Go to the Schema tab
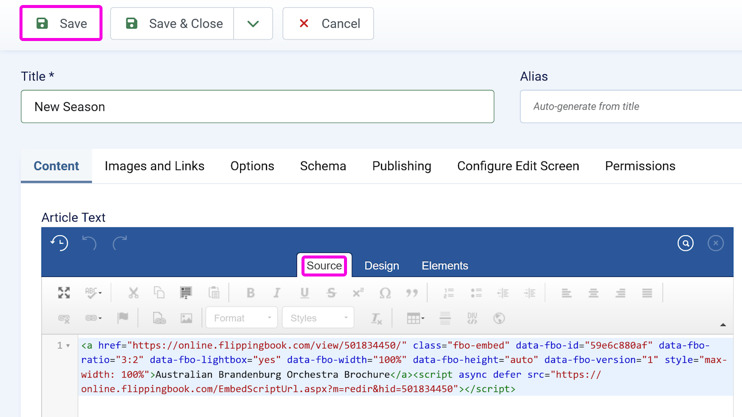Viewport: 742px width, 417px height. [x=323, y=166]
